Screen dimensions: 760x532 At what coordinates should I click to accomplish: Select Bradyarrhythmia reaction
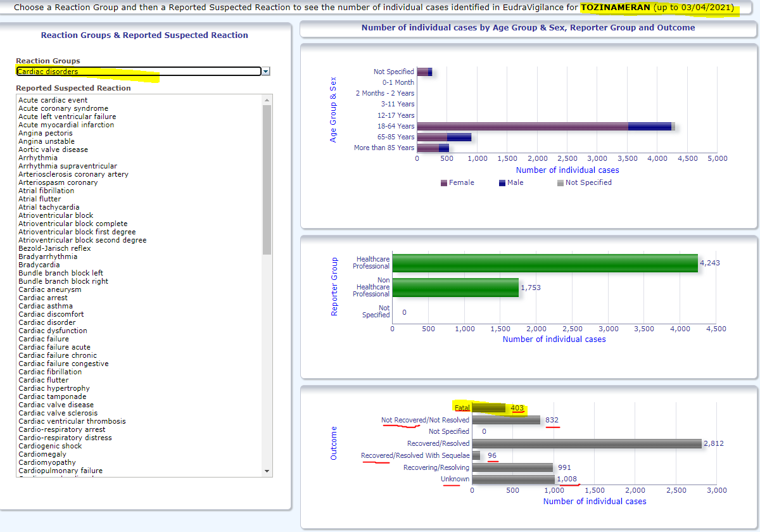click(x=48, y=256)
